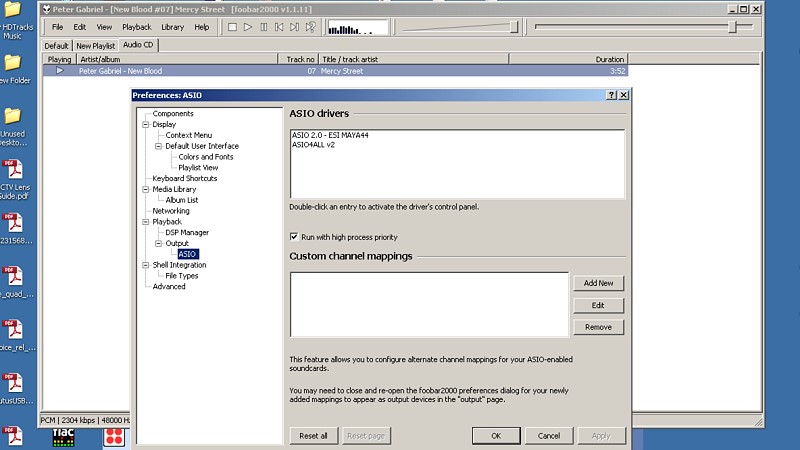Open the Library menu
Image resolution: width=800 pixels, height=450 pixels.
point(172,27)
